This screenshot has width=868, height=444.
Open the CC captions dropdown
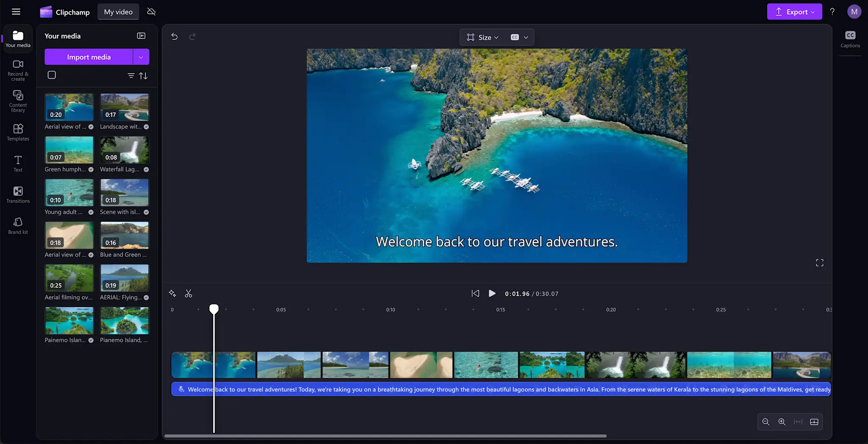point(520,37)
